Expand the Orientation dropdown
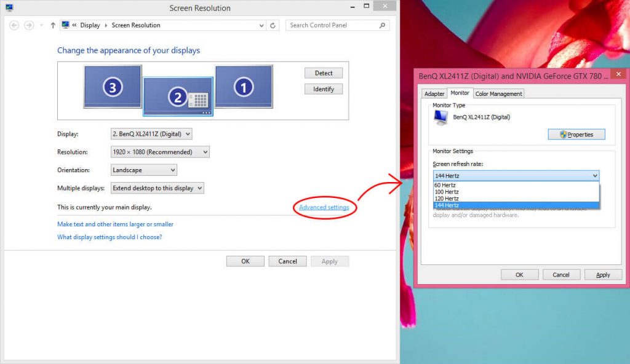 [x=144, y=170]
